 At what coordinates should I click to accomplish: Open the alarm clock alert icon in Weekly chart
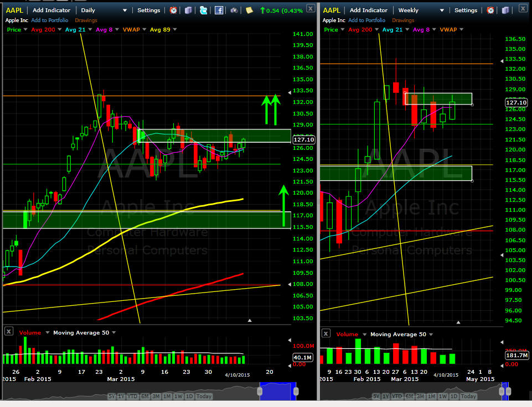pos(490,10)
